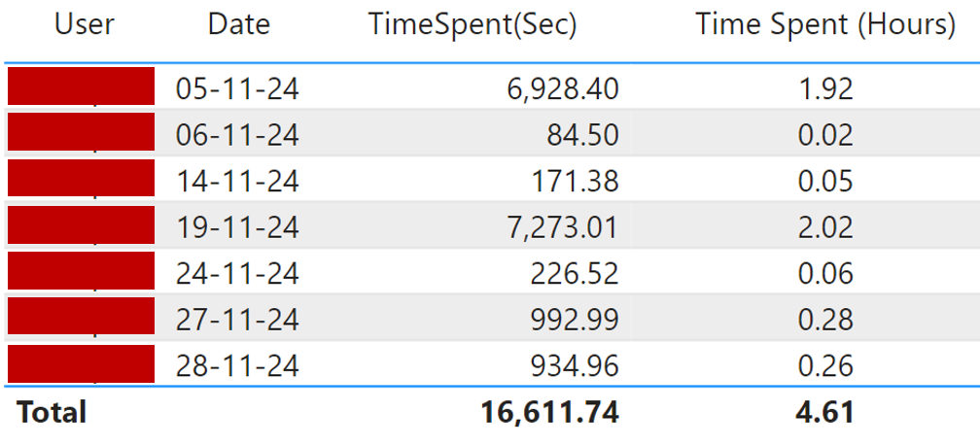Viewport: 980px width, 445px height.
Task: Sort by the Date column header
Action: coord(239,25)
